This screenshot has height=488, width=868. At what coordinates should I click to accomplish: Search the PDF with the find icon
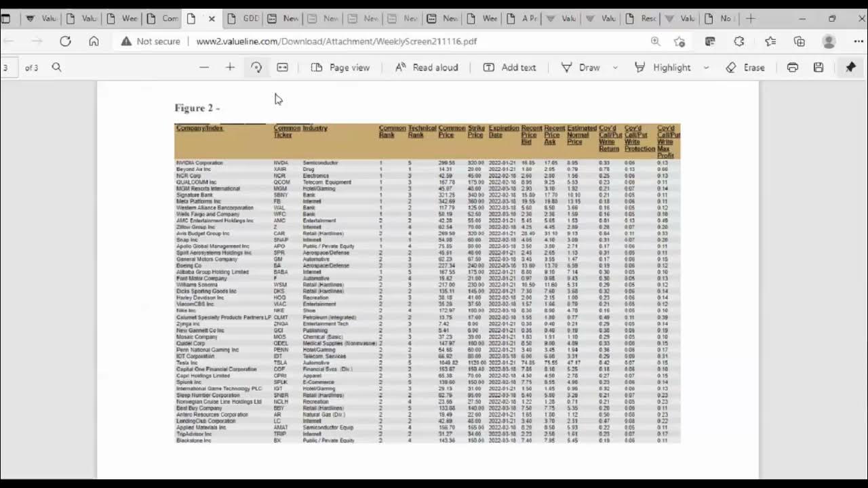(57, 67)
